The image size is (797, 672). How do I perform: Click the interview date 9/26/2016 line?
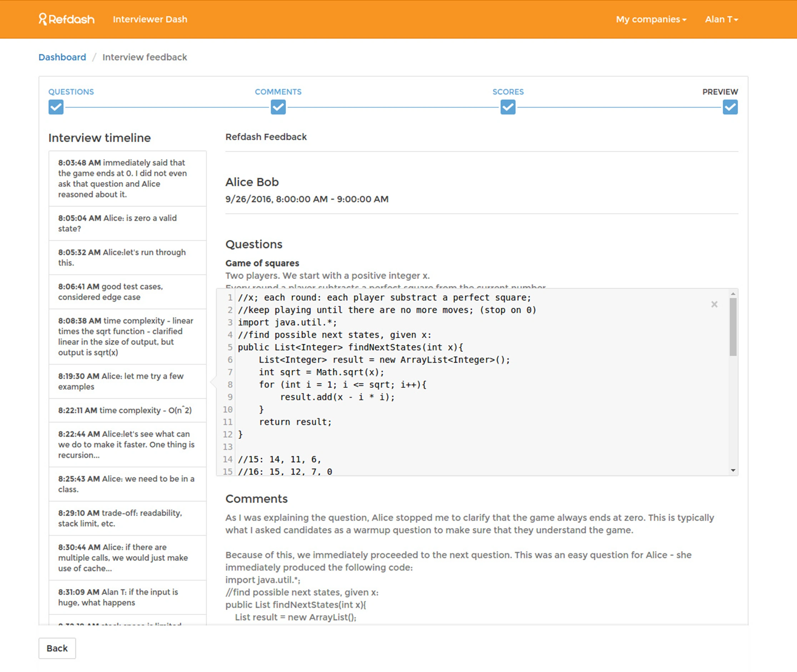(x=307, y=199)
